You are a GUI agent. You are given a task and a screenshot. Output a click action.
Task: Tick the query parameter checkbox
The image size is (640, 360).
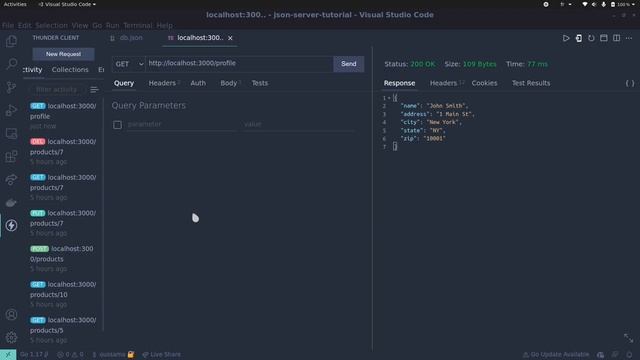click(117, 124)
